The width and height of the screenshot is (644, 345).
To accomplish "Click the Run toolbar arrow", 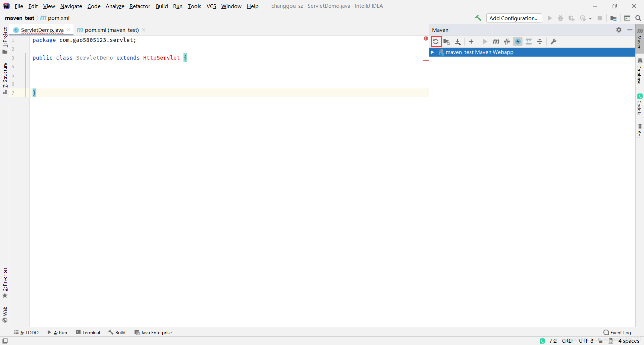I will click(x=550, y=18).
